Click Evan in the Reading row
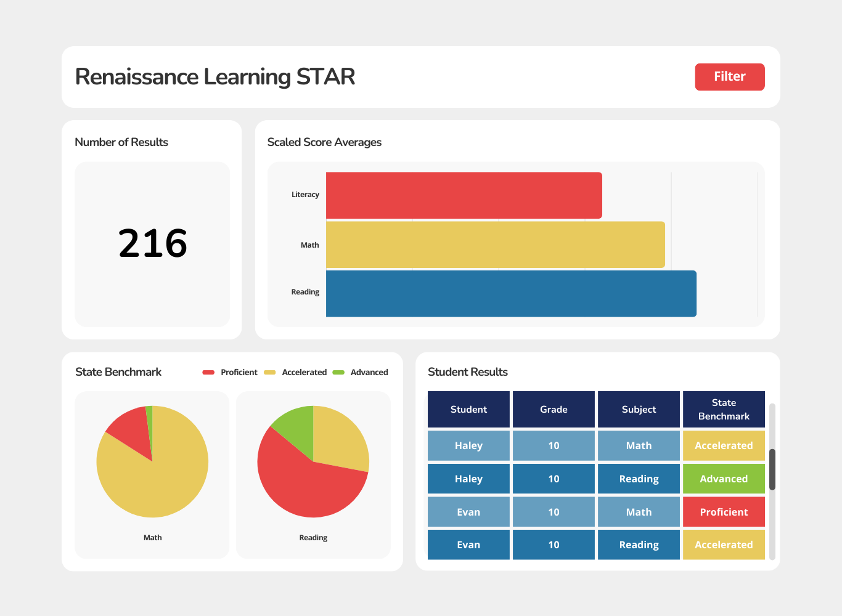Image resolution: width=842 pixels, height=616 pixels. 468,545
